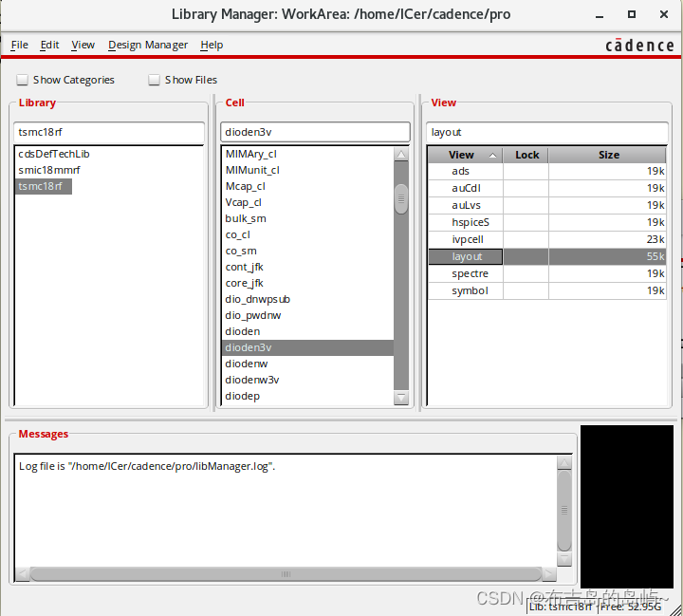The height and width of the screenshot is (616, 683).
Task: Click the Messages horizontal scroll-left arrow
Action: (22, 573)
